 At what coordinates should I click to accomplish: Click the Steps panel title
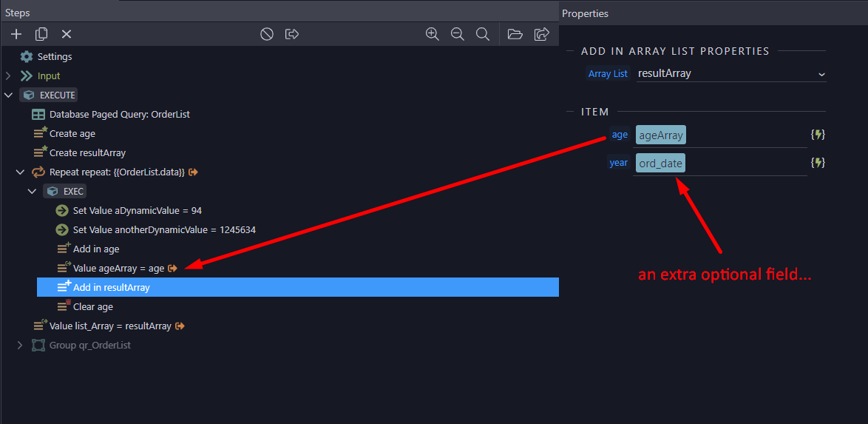[18, 13]
